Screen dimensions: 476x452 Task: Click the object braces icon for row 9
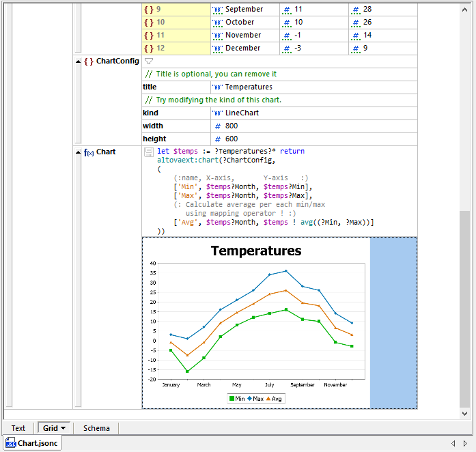point(148,10)
